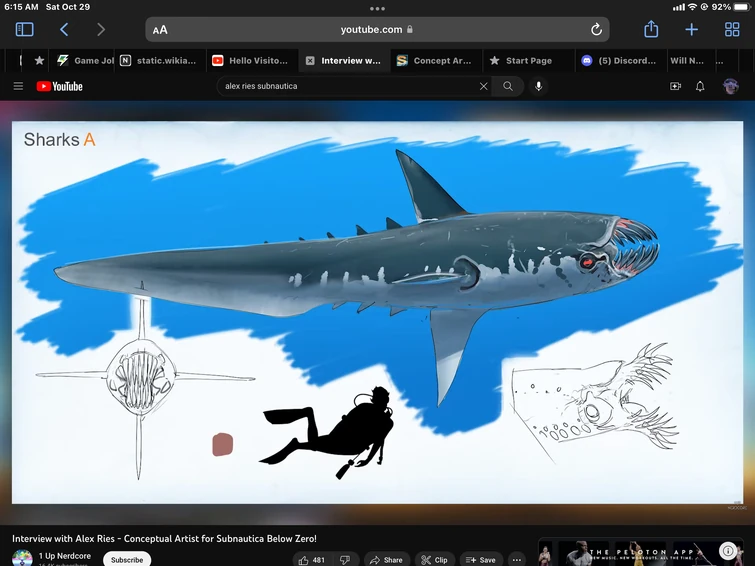Open the AA reader and text options
755x566 pixels.
(160, 30)
